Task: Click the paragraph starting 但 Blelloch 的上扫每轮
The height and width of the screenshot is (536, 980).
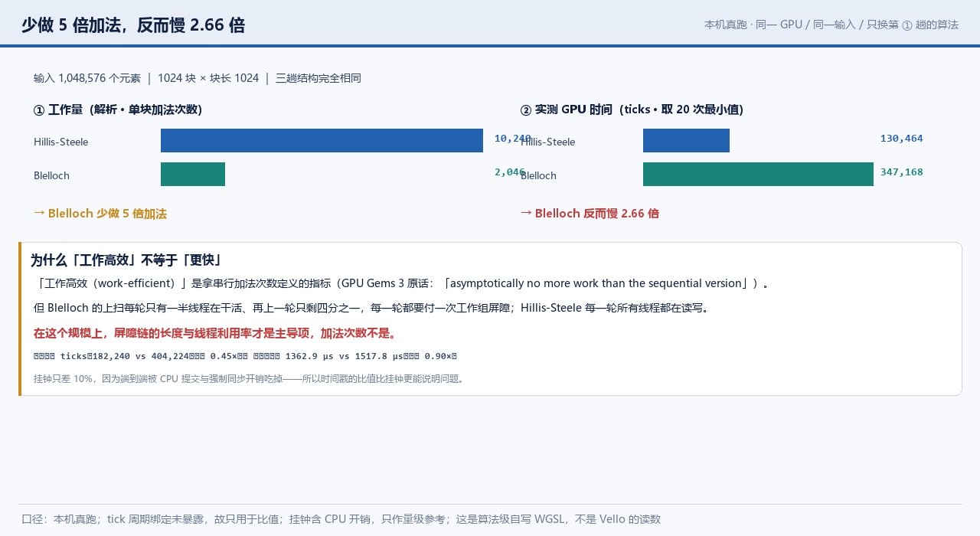Action: tap(371, 309)
